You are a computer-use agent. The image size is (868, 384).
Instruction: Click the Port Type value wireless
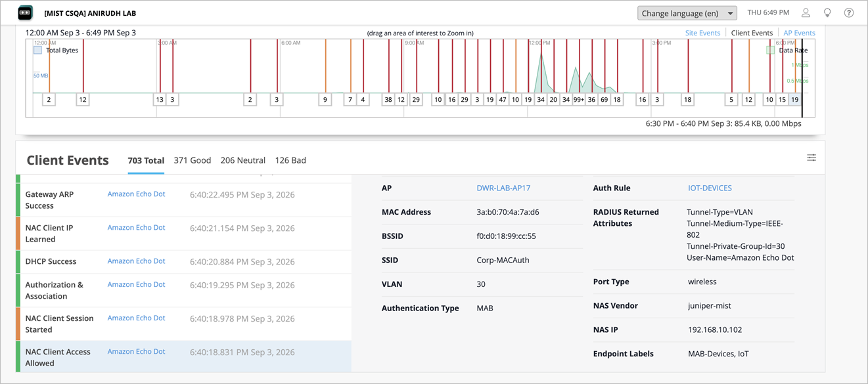(702, 282)
